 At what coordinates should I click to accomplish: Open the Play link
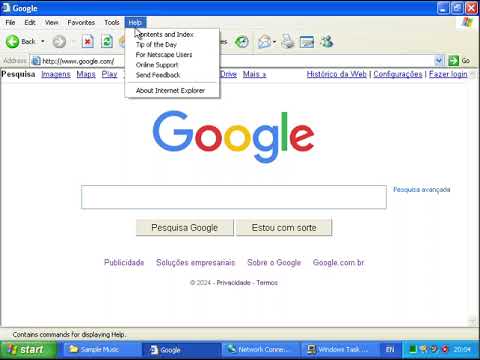pos(109,74)
